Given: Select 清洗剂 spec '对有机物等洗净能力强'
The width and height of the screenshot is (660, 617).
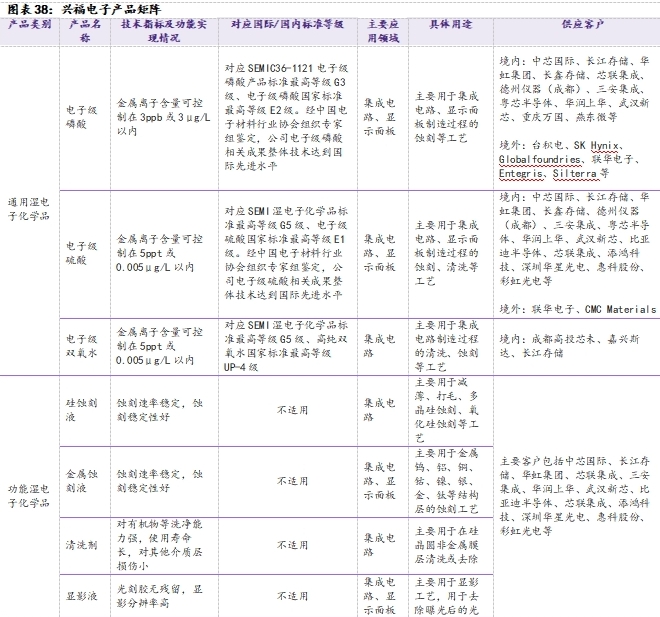Looking at the screenshot, I should coord(160,545).
